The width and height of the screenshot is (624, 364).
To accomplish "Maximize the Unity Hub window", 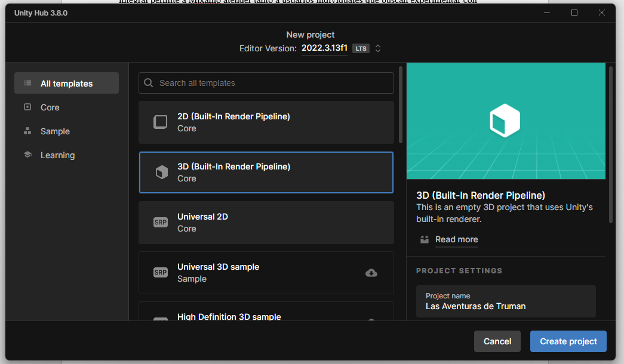I will (x=574, y=13).
